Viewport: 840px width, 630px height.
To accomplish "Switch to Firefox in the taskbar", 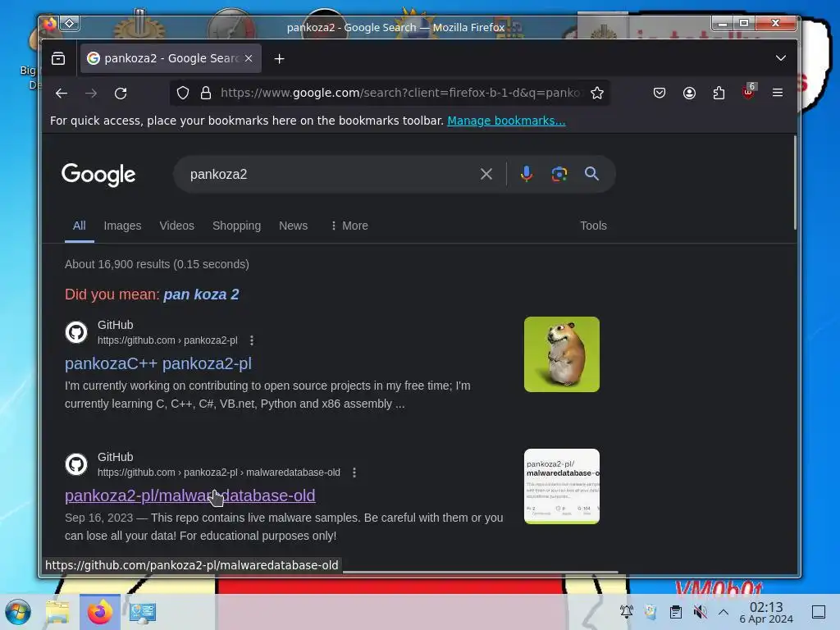I will (x=99, y=612).
